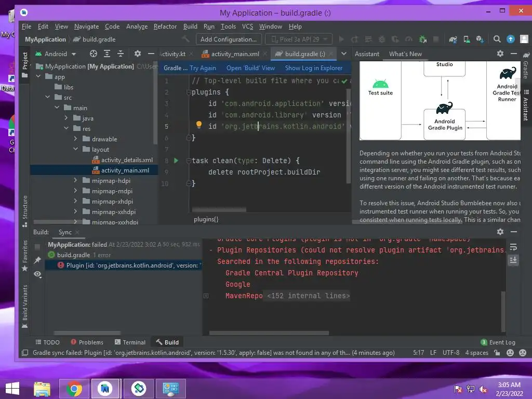Open Project panel gear settings
The image size is (532, 399).
(x=137, y=54)
